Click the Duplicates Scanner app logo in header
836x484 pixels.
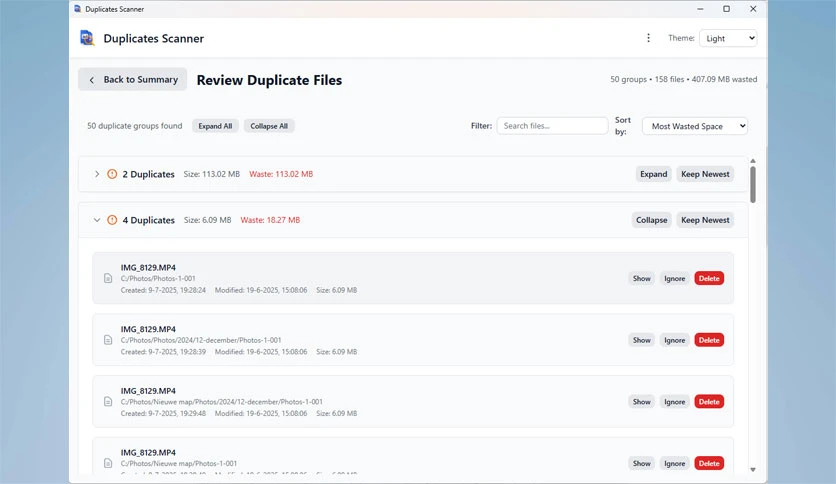pyautogui.click(x=87, y=38)
